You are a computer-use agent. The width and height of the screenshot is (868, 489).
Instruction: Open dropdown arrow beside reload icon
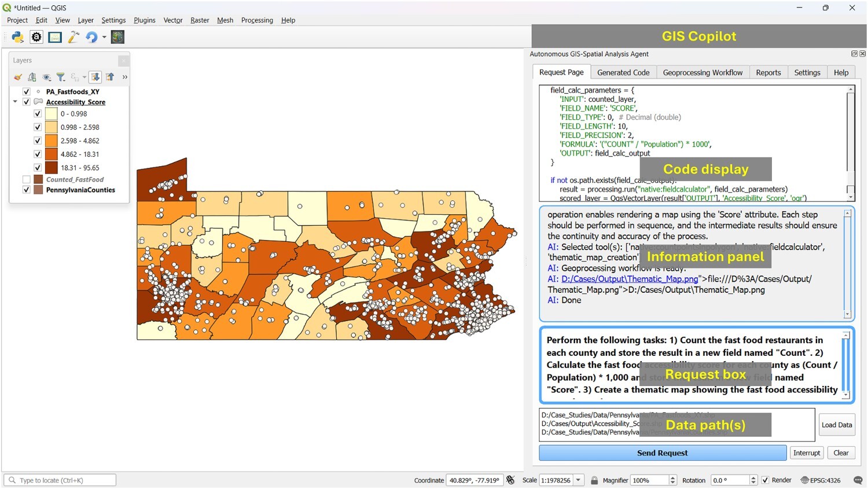[104, 37]
